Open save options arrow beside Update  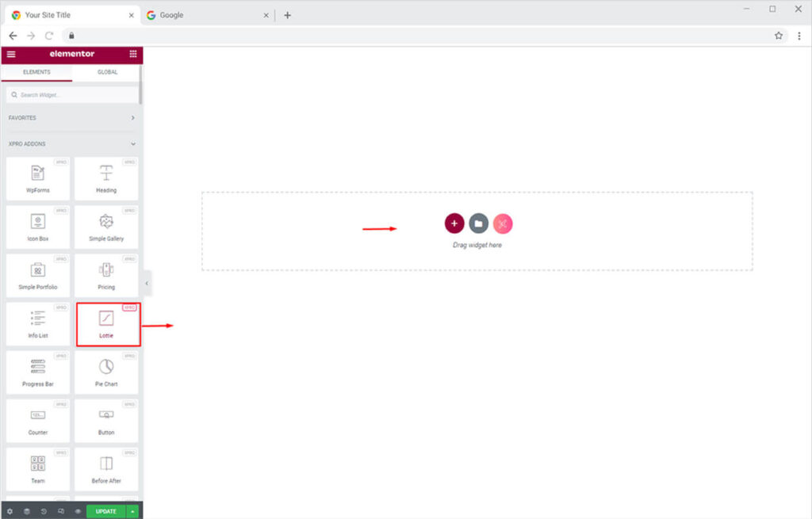pyautogui.click(x=132, y=512)
